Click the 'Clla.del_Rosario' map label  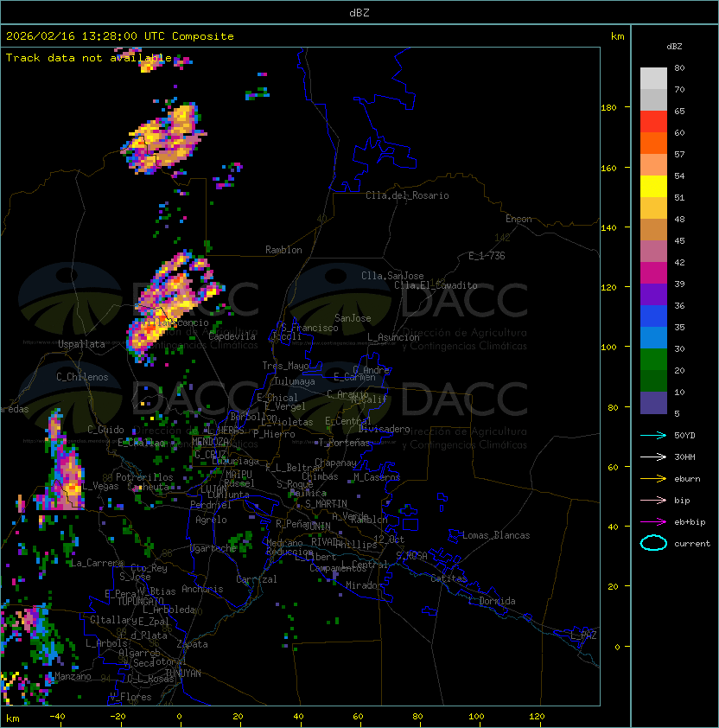click(x=407, y=195)
